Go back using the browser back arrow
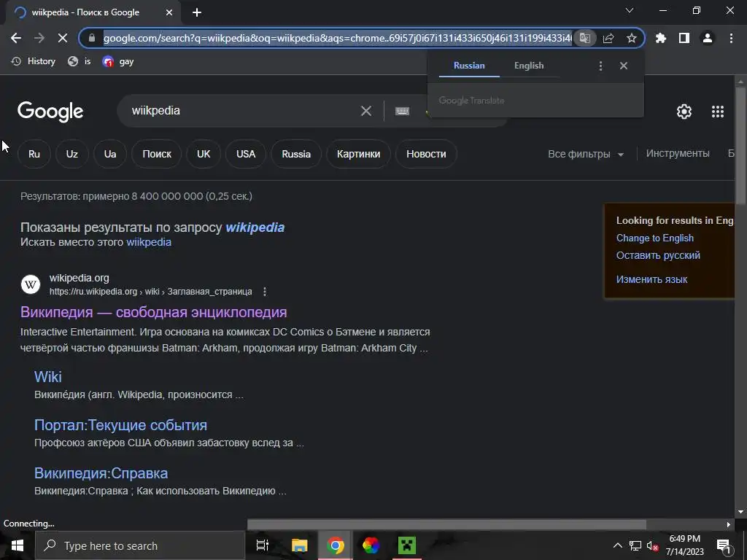The width and height of the screenshot is (747, 560). (x=16, y=38)
